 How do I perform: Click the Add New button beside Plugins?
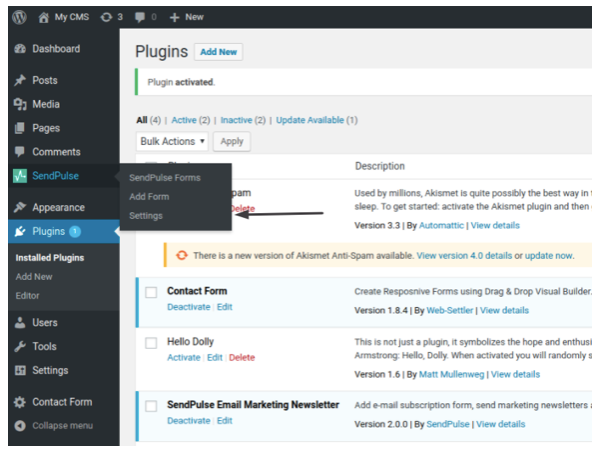coord(219,52)
